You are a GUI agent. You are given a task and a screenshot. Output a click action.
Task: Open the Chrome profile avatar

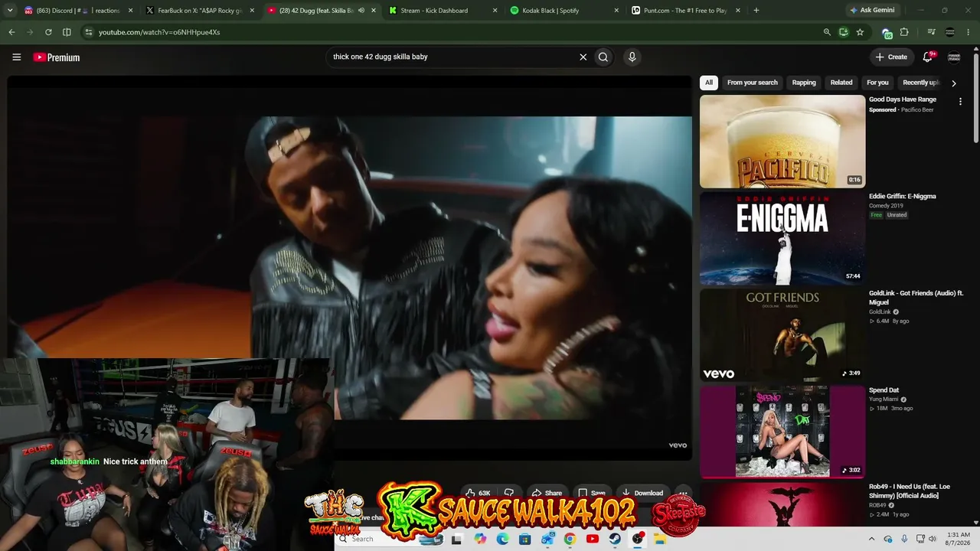click(x=950, y=32)
